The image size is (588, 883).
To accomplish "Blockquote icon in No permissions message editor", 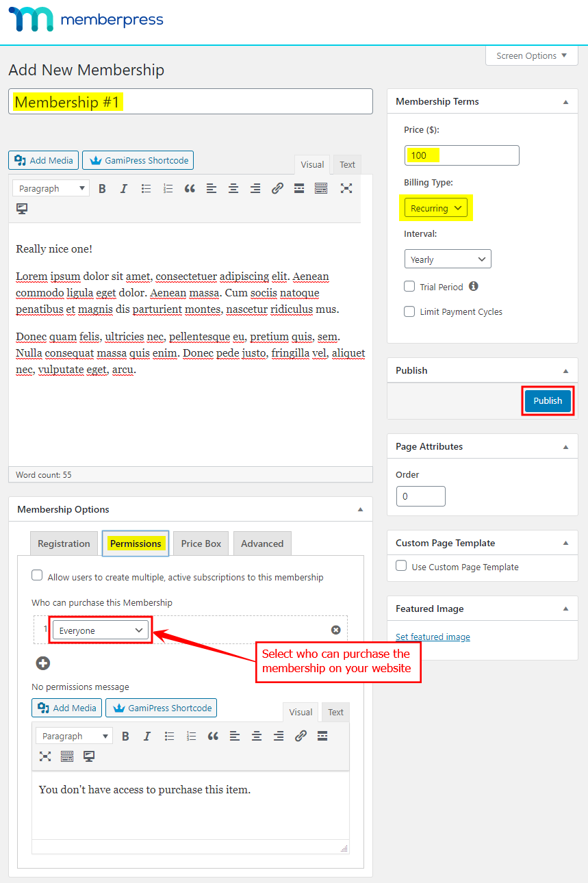I will tap(213, 736).
